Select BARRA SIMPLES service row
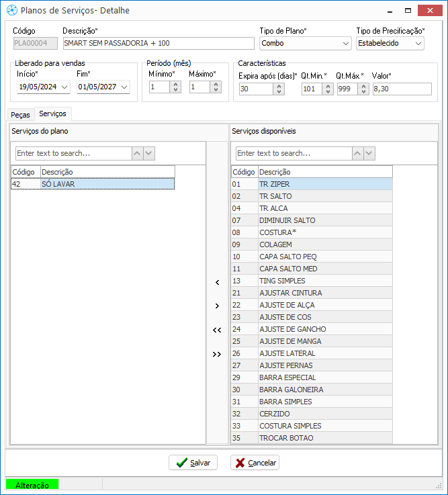448x495 pixels. (x=312, y=402)
